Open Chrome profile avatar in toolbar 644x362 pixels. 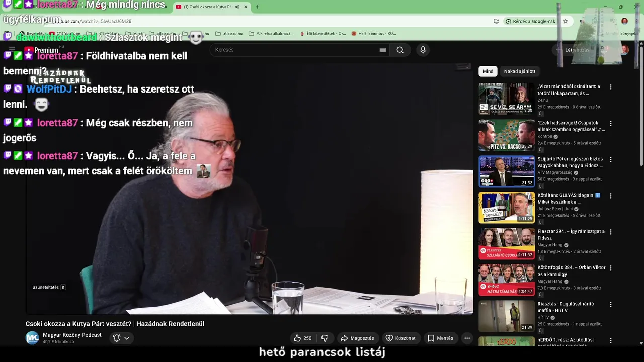pos(624,21)
